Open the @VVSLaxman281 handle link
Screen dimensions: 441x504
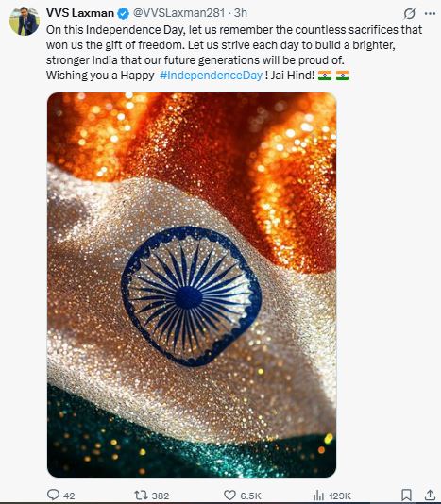coord(178,13)
